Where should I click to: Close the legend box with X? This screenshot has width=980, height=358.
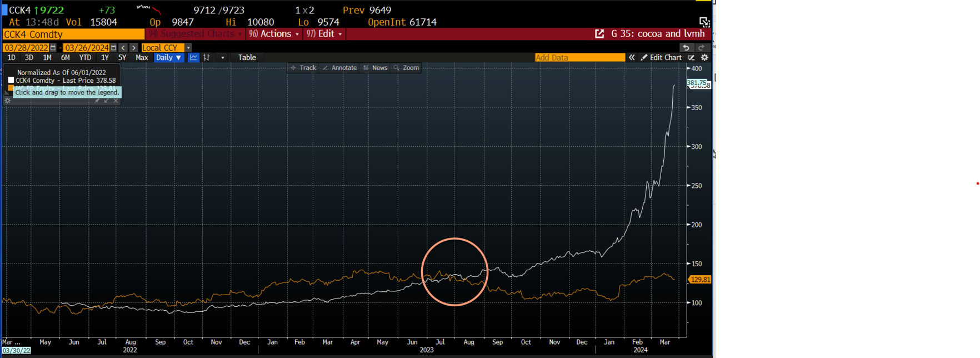tap(116, 101)
